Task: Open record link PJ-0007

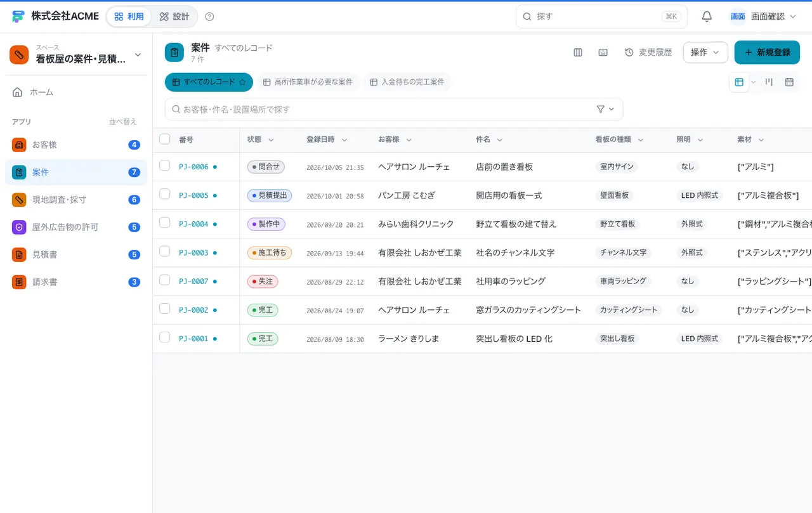Action: (x=193, y=282)
